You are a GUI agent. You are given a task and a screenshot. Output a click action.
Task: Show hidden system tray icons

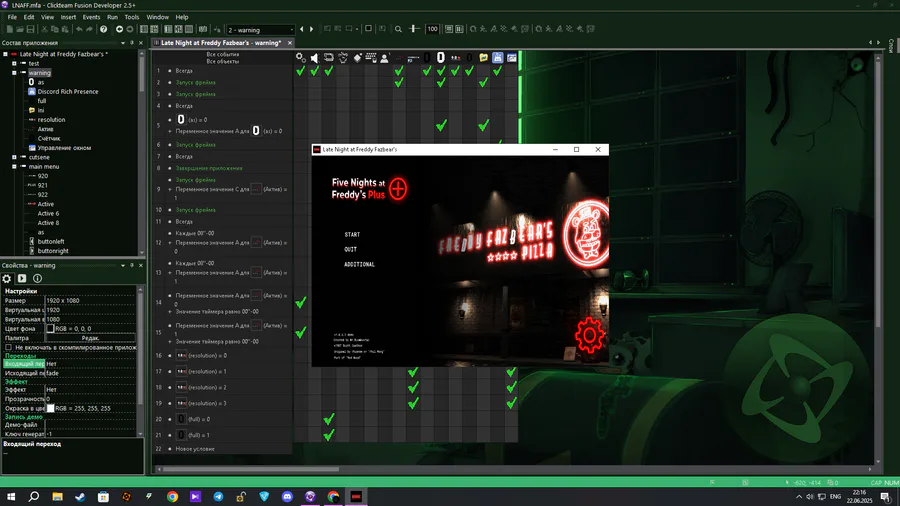coord(799,497)
